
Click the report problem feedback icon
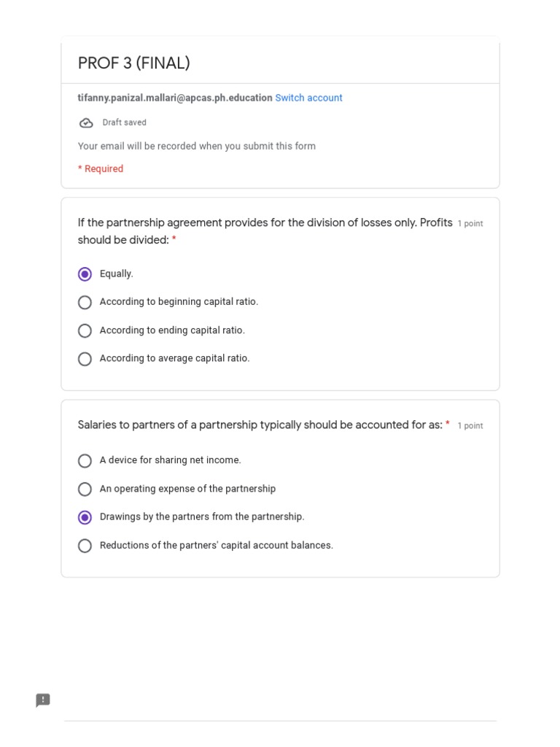click(43, 700)
